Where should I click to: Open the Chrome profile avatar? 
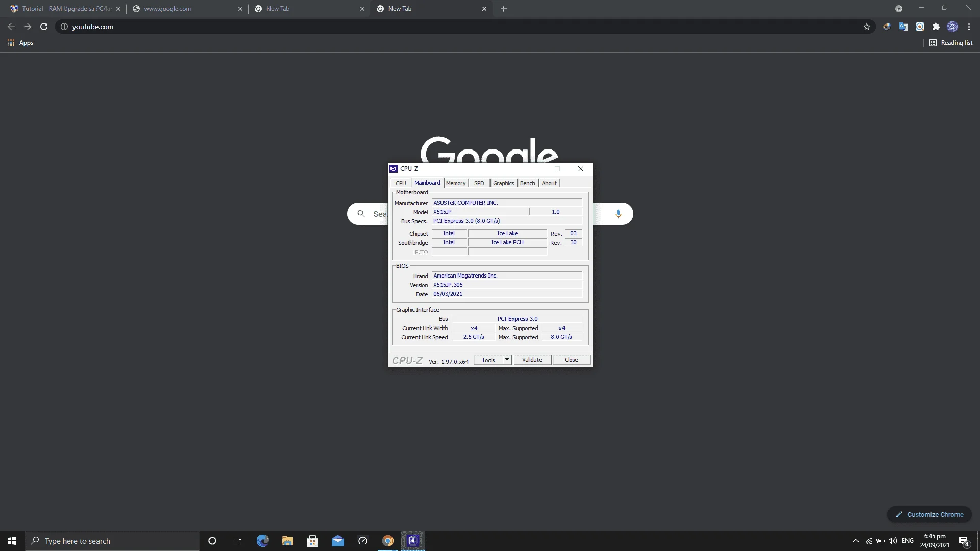click(x=952, y=27)
